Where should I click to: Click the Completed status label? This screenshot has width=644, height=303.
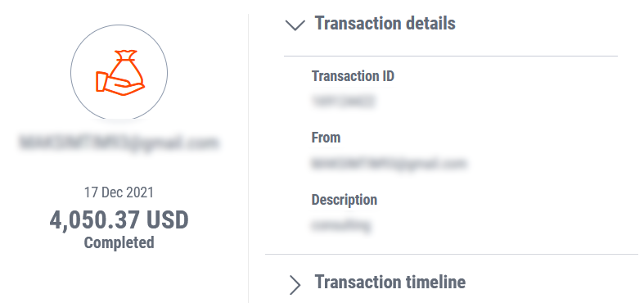pyautogui.click(x=119, y=242)
